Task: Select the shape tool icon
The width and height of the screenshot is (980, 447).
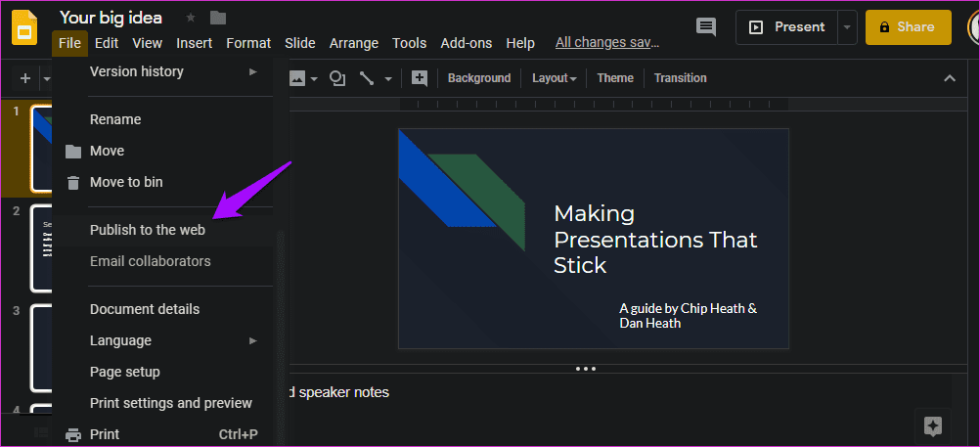Action: [337, 78]
